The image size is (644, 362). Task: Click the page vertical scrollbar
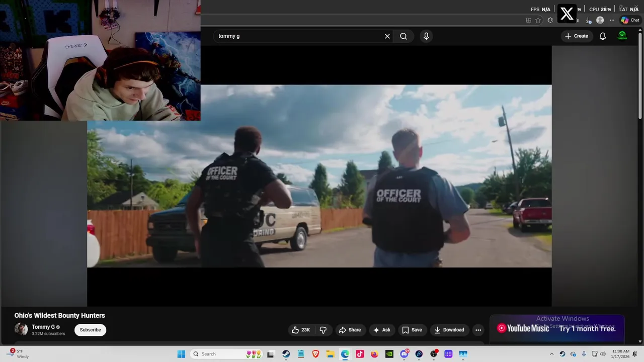coord(640,75)
